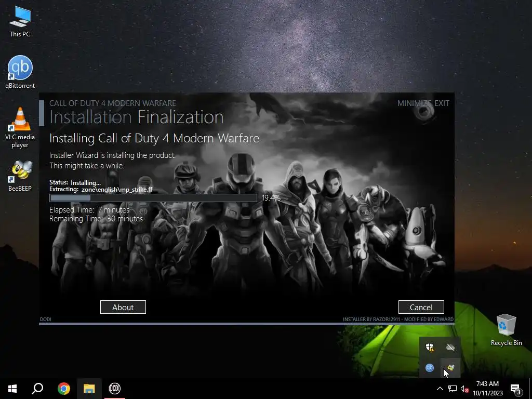532x399 pixels.
Task: Click EXIT in the installer window
Action: [442, 103]
